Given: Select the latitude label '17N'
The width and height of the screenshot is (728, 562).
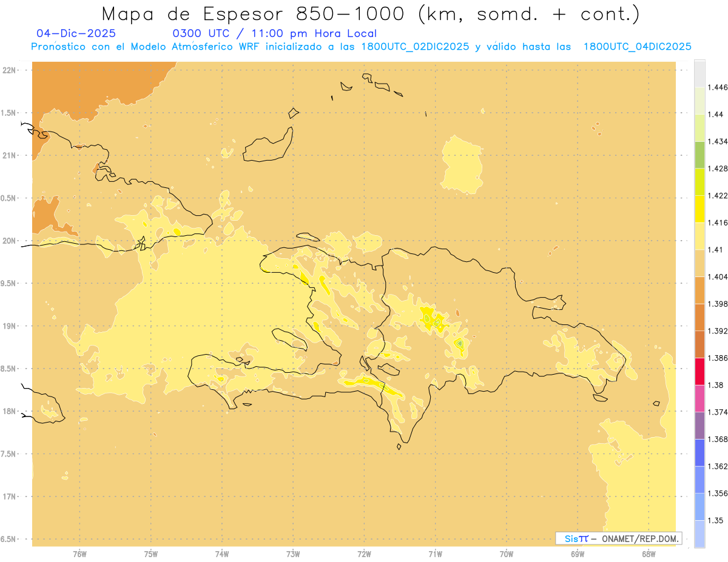Looking at the screenshot, I should point(10,497).
